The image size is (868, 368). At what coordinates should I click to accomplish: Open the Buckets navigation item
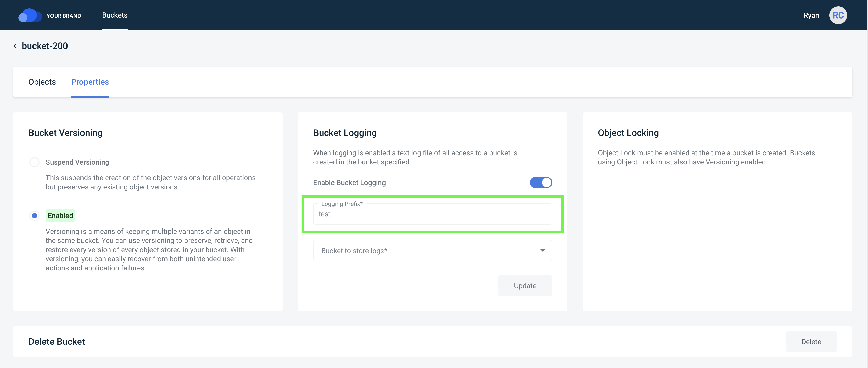pos(114,15)
